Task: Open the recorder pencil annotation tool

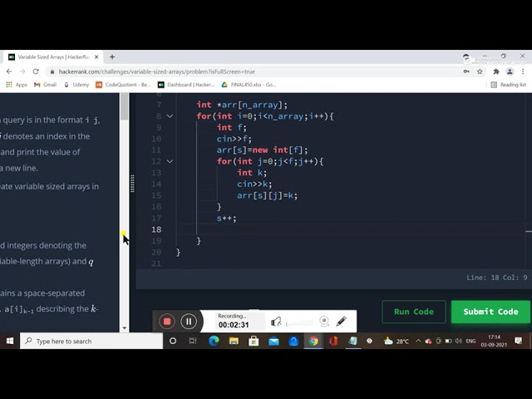Action: [x=342, y=321]
